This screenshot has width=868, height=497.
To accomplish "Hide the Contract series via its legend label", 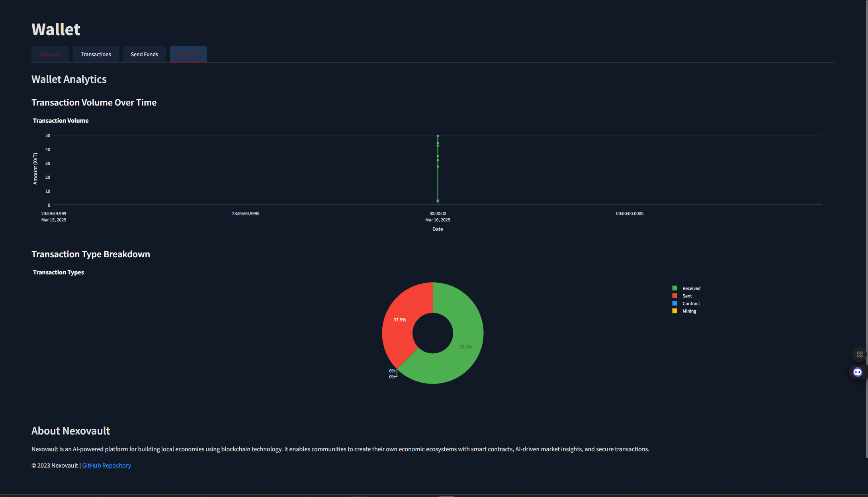I will [x=691, y=303].
